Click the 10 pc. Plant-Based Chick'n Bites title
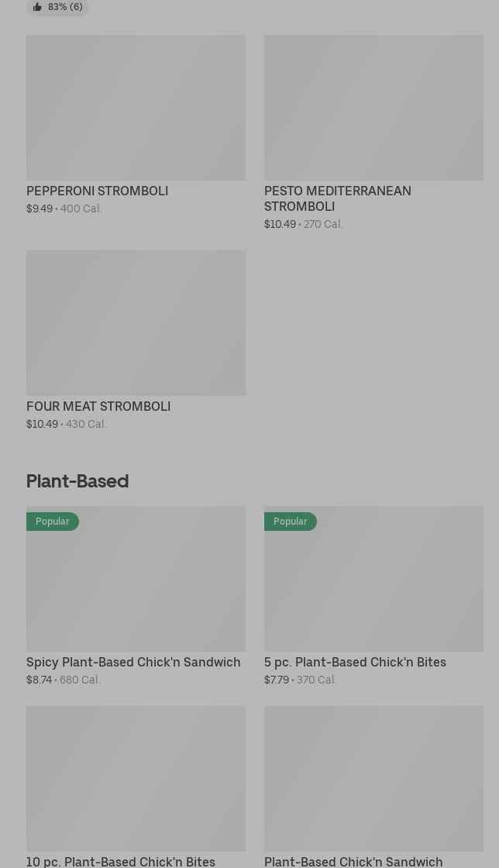499x868 pixels. pos(121,861)
